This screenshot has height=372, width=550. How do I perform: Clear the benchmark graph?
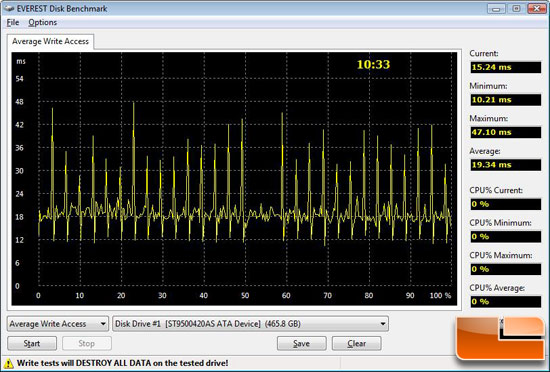coord(356,343)
